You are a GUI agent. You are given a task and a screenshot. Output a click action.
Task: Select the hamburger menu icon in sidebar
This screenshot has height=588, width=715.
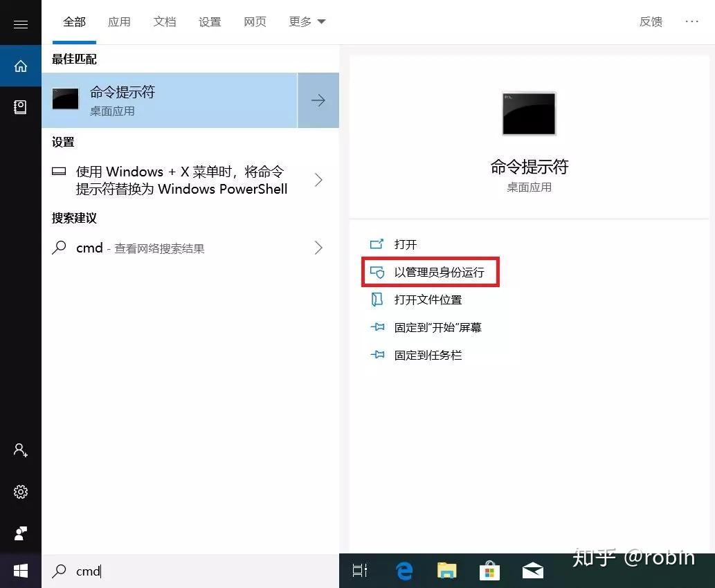pos(20,23)
